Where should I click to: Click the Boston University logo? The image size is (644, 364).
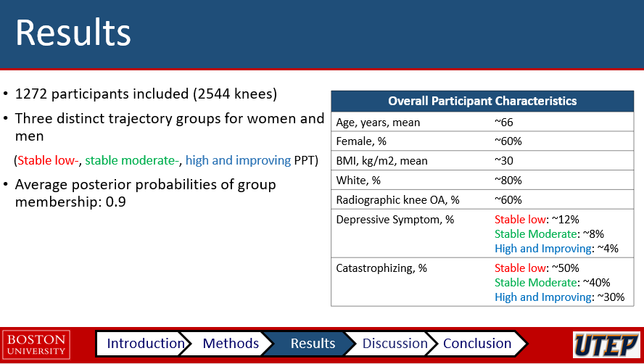tap(36, 344)
